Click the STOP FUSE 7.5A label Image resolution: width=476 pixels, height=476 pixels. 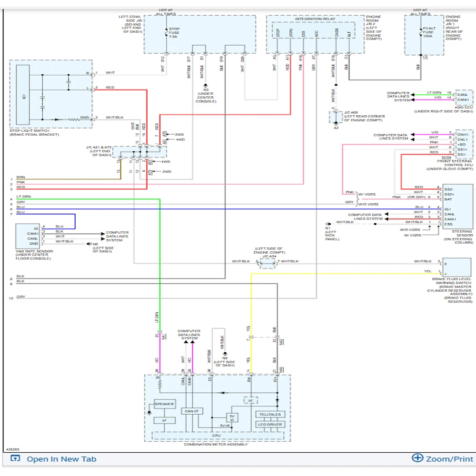pyautogui.click(x=174, y=32)
